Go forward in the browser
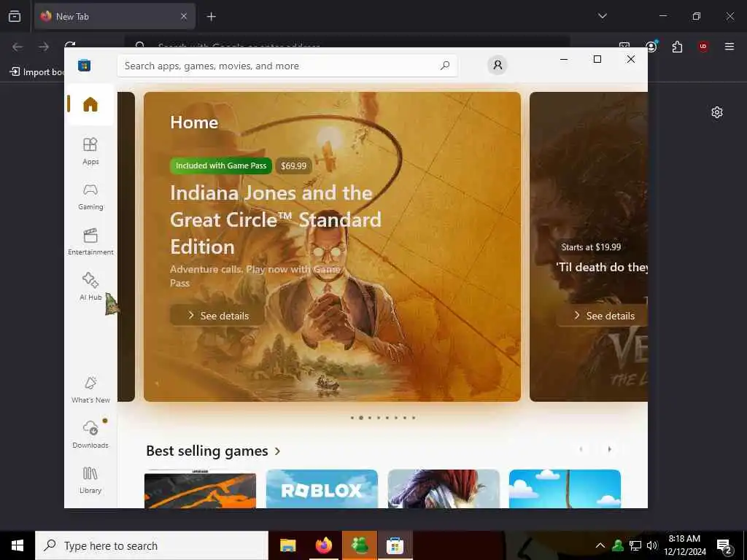 point(44,47)
